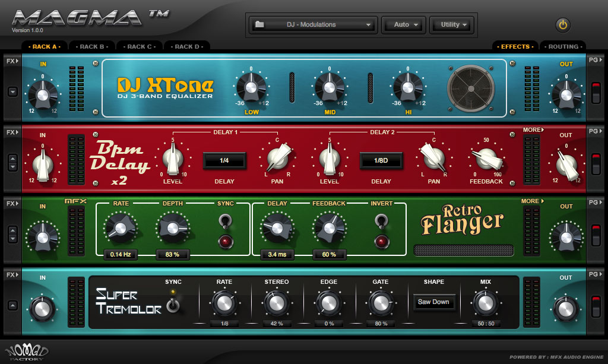Adjust the LOW knob on DJ XTone

click(x=251, y=88)
